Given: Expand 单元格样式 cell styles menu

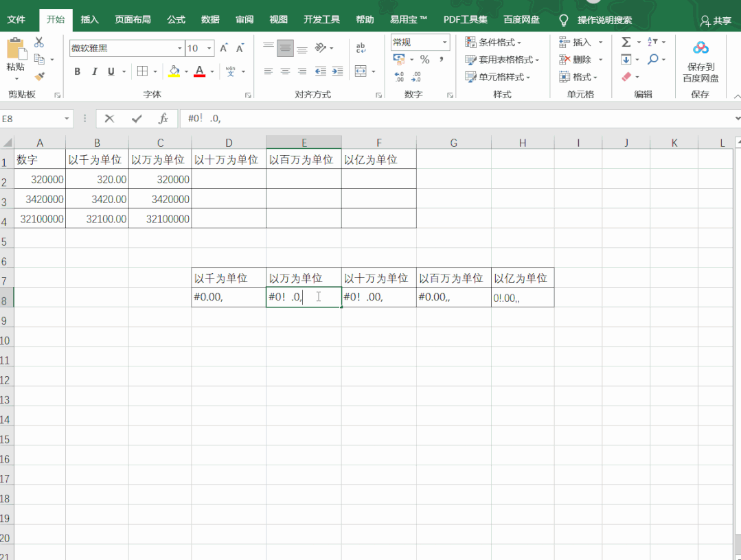Looking at the screenshot, I should click(x=498, y=76).
